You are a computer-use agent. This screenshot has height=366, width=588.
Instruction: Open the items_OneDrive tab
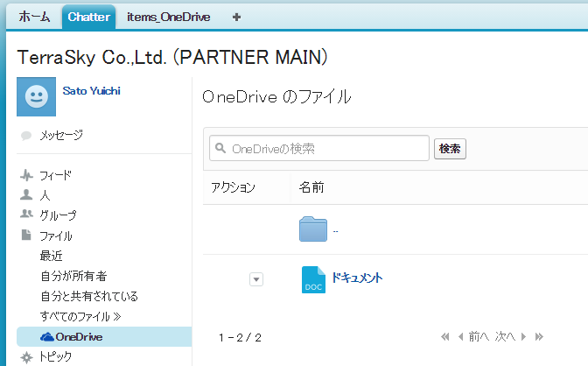(x=168, y=17)
